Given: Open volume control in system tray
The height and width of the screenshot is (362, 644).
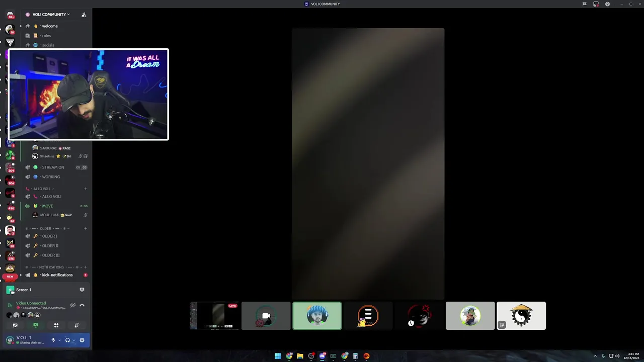Looking at the screenshot, I should click(618, 356).
